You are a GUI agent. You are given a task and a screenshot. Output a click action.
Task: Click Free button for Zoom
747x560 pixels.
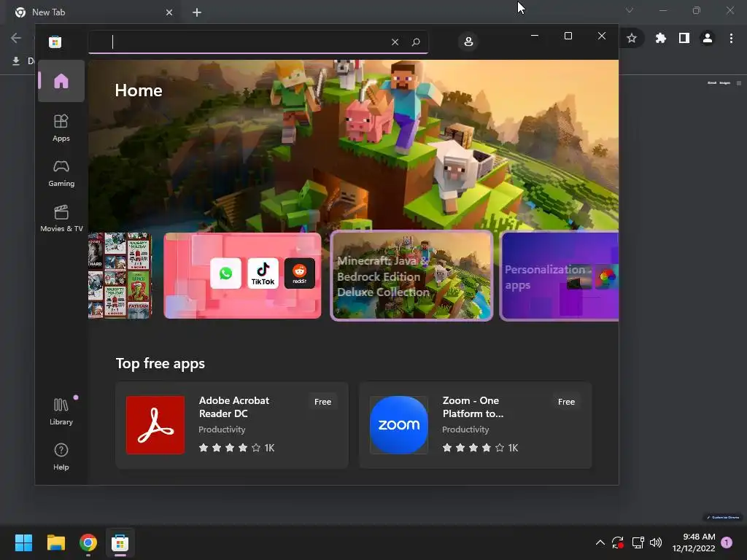(x=566, y=402)
